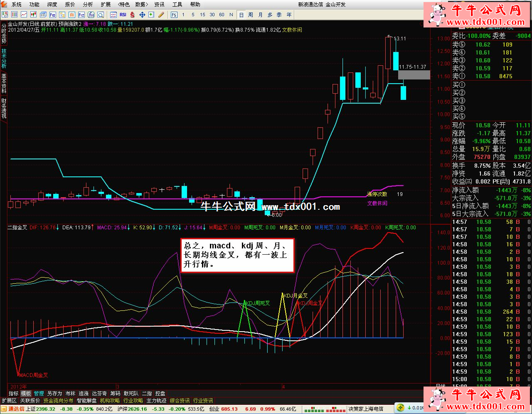The width and height of the screenshot is (532, 414).
Task: Switch to 分时走势 side tab
Action: (x=4, y=33)
